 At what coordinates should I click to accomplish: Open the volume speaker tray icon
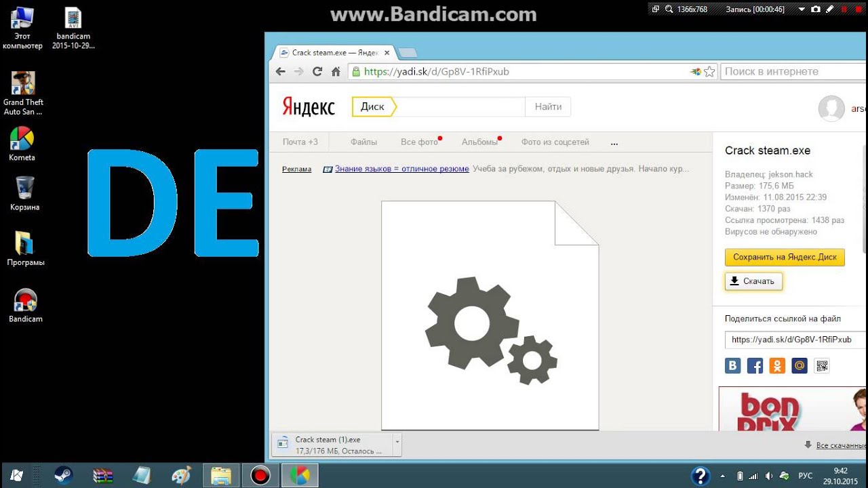coord(768,476)
